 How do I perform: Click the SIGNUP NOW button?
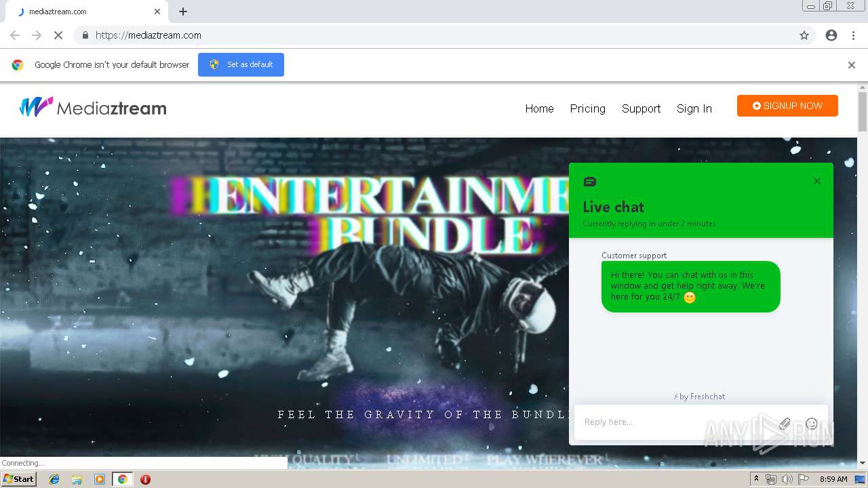(x=787, y=106)
